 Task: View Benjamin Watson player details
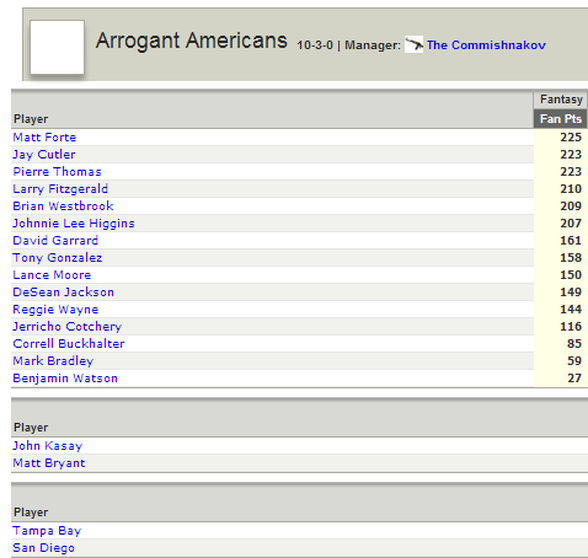(x=65, y=378)
